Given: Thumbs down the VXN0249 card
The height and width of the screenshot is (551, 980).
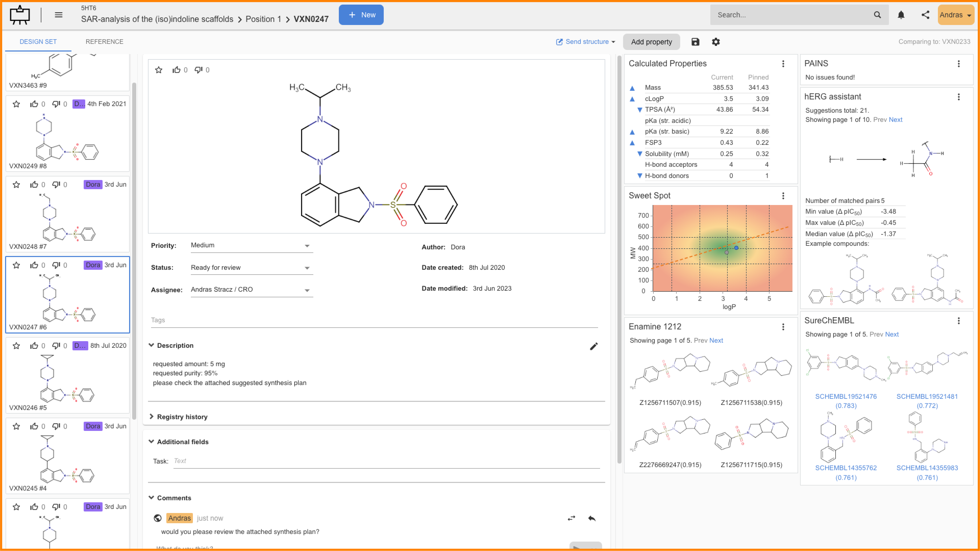Looking at the screenshot, I should (56, 104).
